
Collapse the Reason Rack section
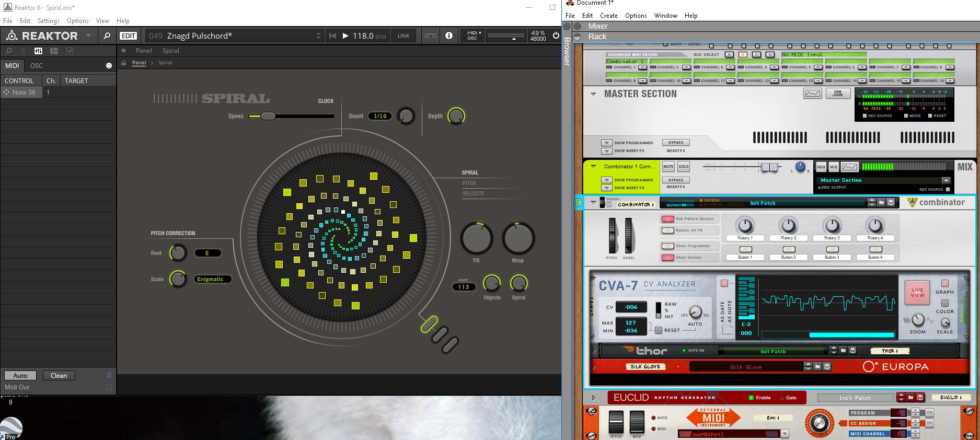pyautogui.click(x=578, y=37)
